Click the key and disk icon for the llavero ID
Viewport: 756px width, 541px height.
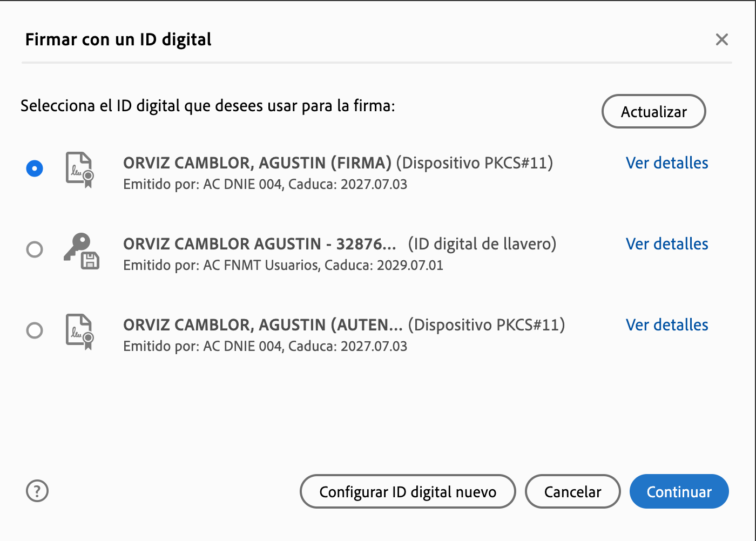tap(82, 251)
